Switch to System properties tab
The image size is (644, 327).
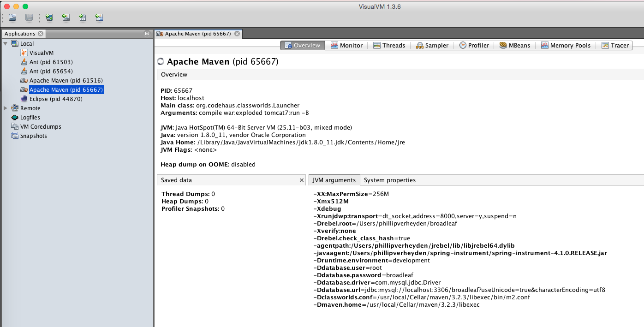(x=390, y=180)
